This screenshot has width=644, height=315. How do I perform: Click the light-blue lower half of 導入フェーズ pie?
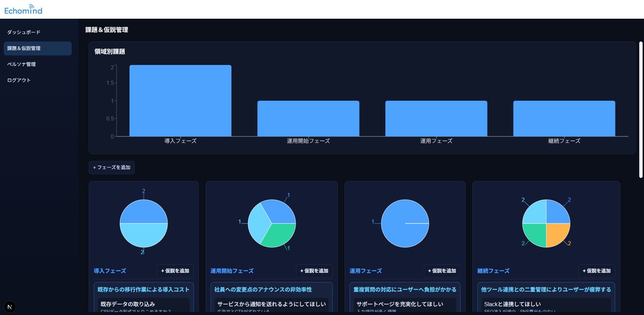[143, 235]
